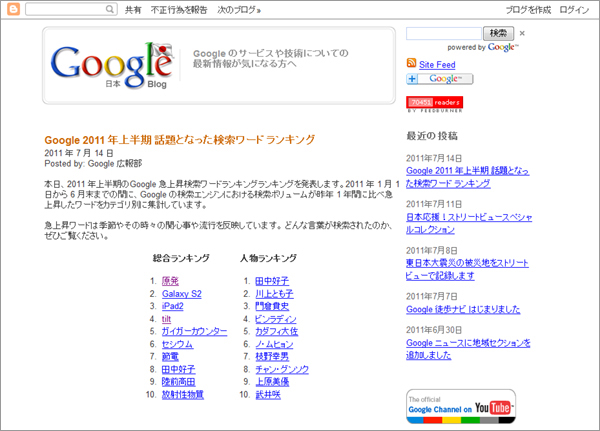Click the orange RSS feed icon

(x=412, y=63)
